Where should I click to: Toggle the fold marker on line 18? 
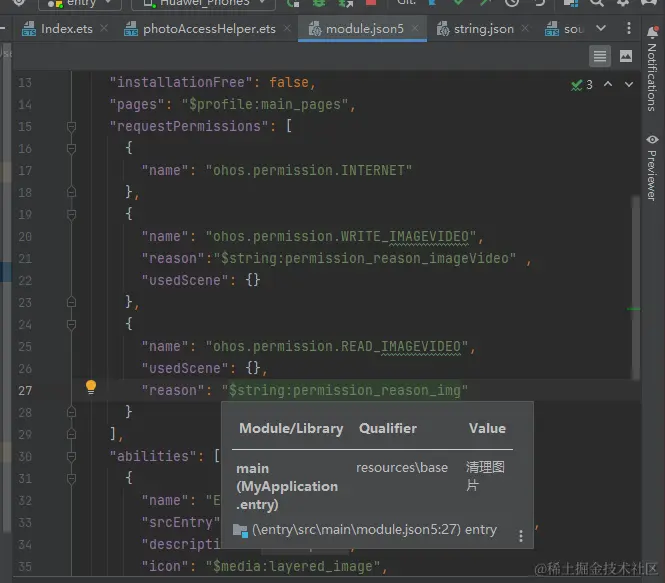tap(71, 192)
